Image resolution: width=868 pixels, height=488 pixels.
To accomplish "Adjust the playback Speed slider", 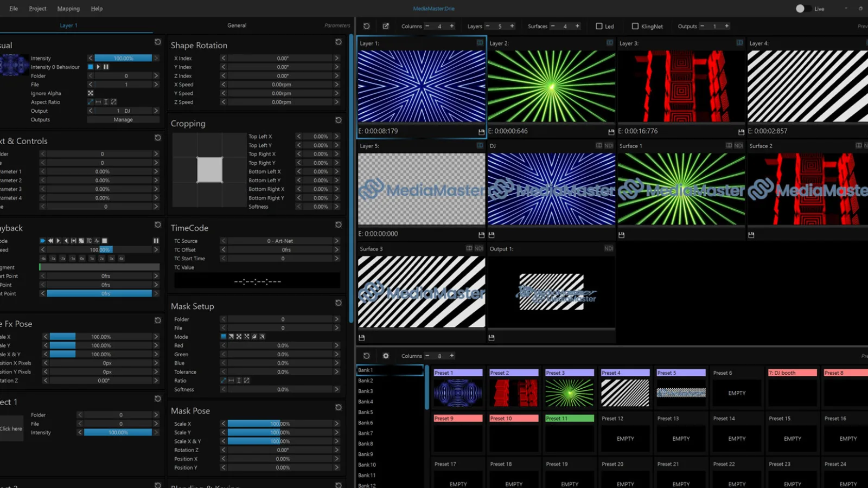I will point(99,250).
